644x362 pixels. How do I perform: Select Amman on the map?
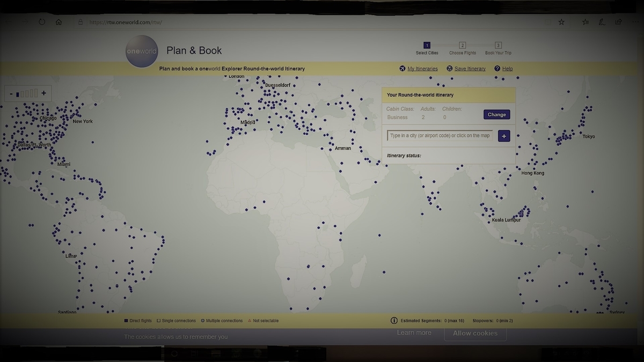click(343, 149)
